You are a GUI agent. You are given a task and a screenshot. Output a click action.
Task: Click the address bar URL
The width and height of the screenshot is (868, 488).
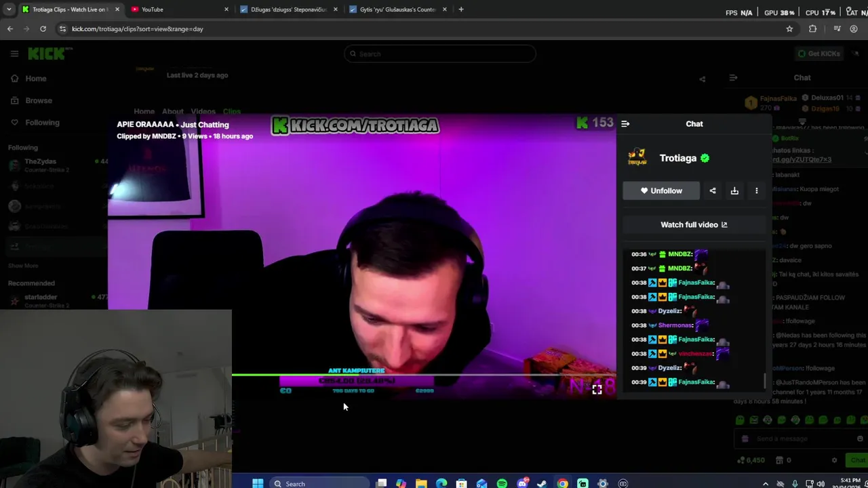pyautogui.click(x=138, y=29)
